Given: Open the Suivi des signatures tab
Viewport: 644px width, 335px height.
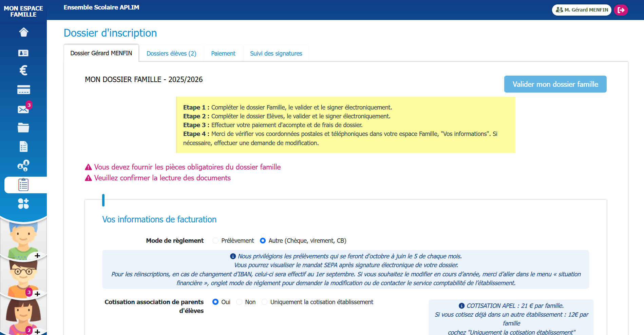Looking at the screenshot, I should tap(276, 54).
